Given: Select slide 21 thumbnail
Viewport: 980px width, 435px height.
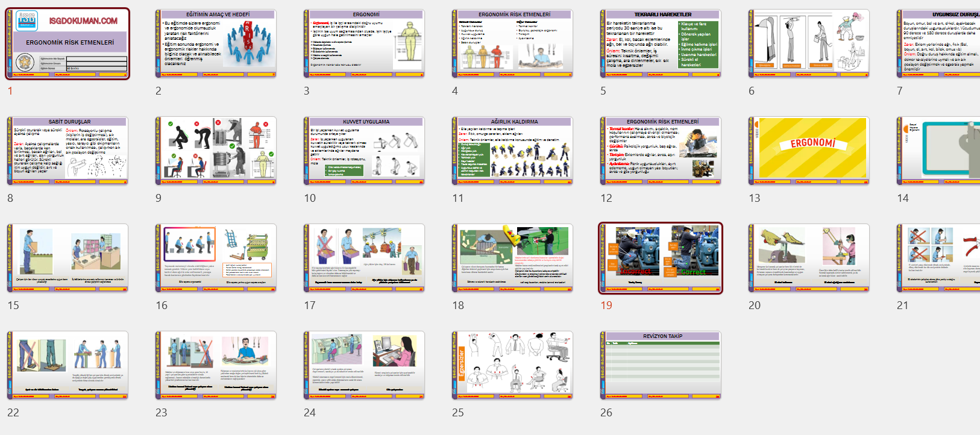Looking at the screenshot, I should pyautogui.click(x=938, y=258).
